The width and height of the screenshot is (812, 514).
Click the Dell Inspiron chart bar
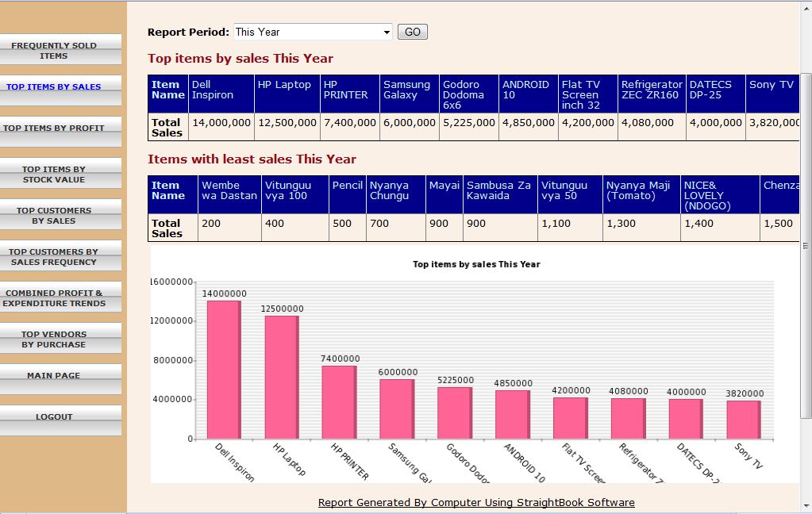[x=224, y=370]
